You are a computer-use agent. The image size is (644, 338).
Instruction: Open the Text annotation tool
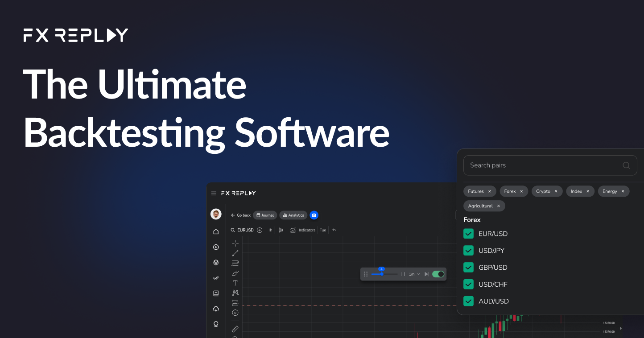point(235,282)
